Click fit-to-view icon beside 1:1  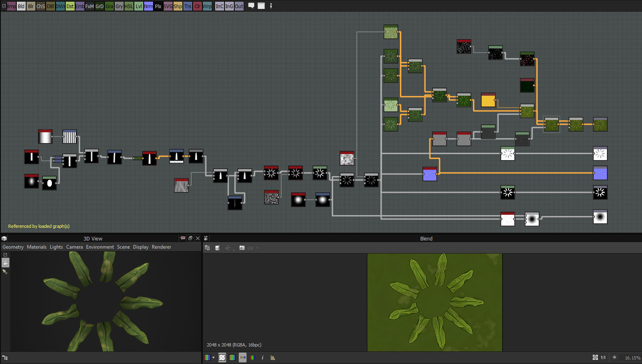(595, 357)
